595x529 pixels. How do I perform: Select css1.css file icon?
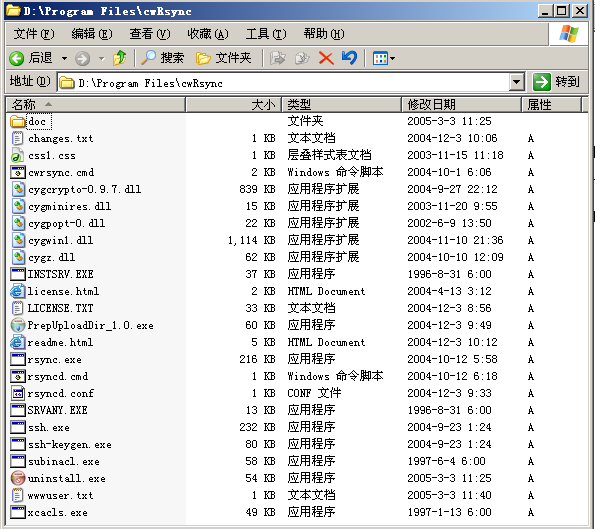17,155
